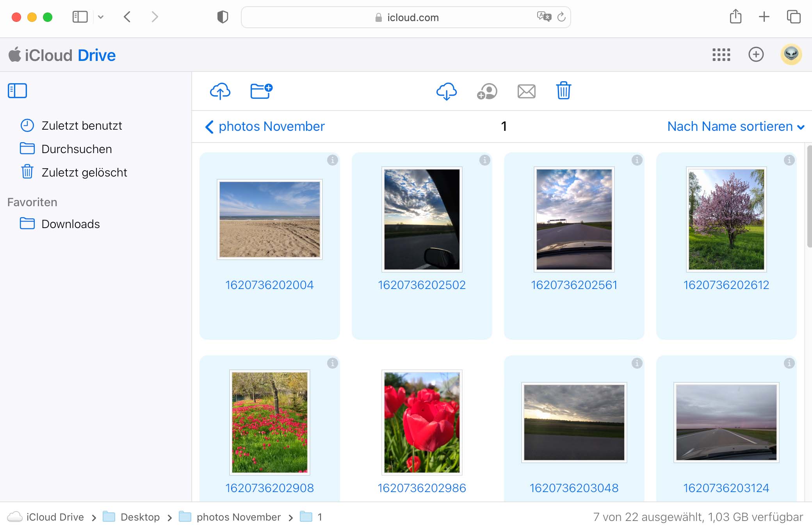Screen dimensions: 812x528
Task: Open the iCloud apps grid launcher
Action: click(721, 55)
